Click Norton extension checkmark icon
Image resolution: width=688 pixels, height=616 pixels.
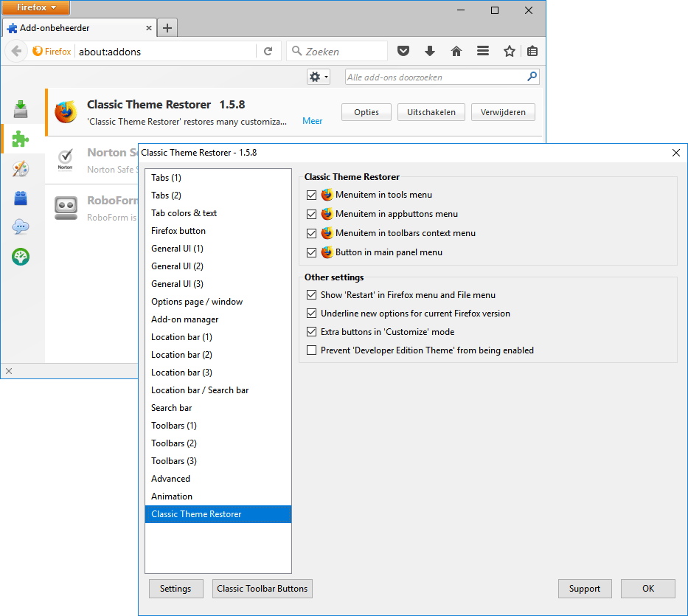point(66,160)
